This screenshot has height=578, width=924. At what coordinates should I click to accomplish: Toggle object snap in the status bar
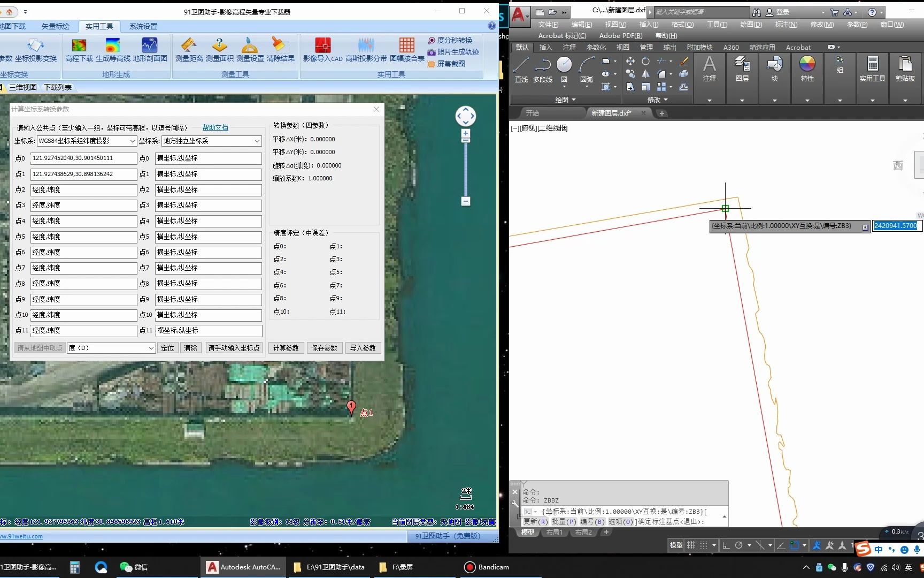tap(795, 545)
